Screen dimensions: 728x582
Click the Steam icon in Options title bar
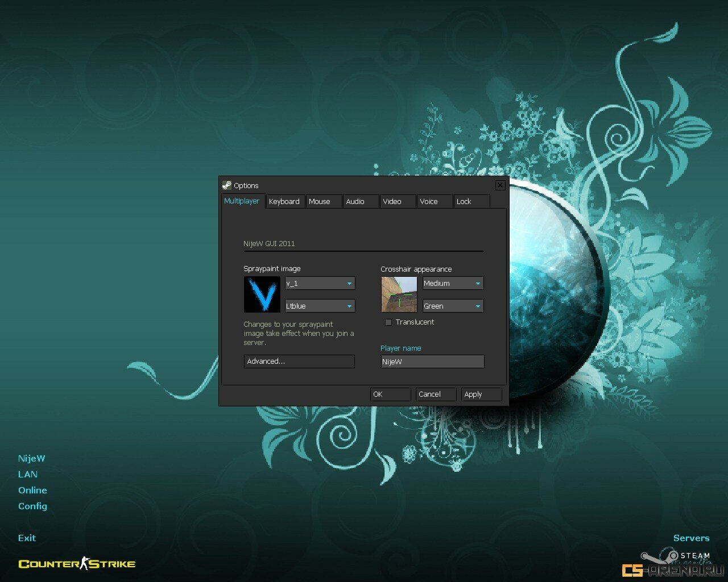point(226,185)
